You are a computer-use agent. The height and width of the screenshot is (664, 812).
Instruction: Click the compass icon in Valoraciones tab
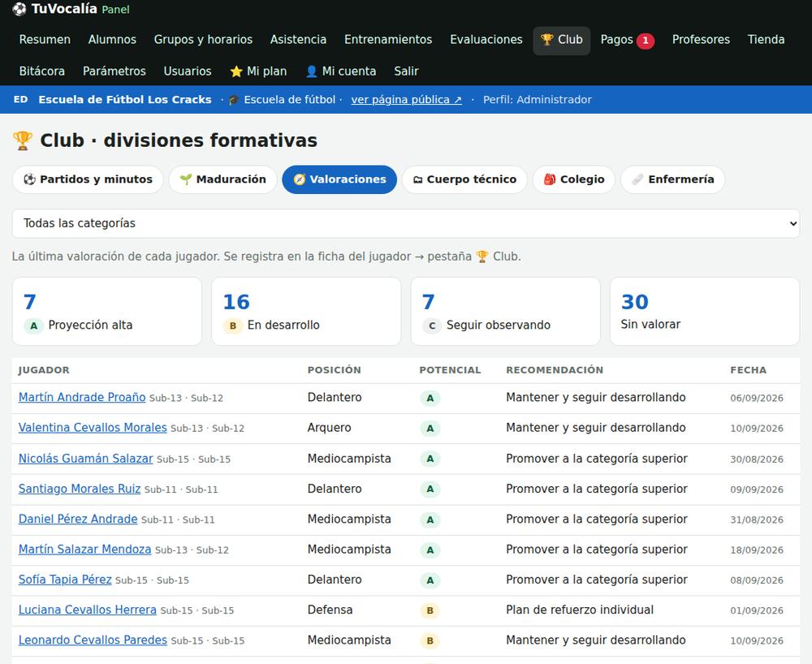(300, 179)
